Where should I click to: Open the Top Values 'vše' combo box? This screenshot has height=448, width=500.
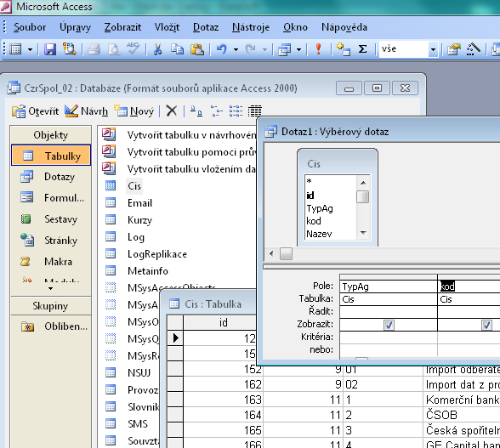(x=433, y=49)
